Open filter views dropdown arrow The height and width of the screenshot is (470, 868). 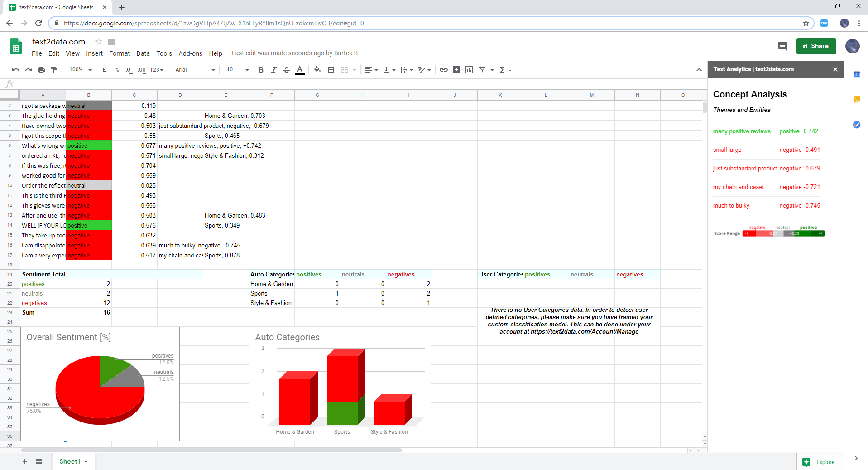pyautogui.click(x=492, y=70)
